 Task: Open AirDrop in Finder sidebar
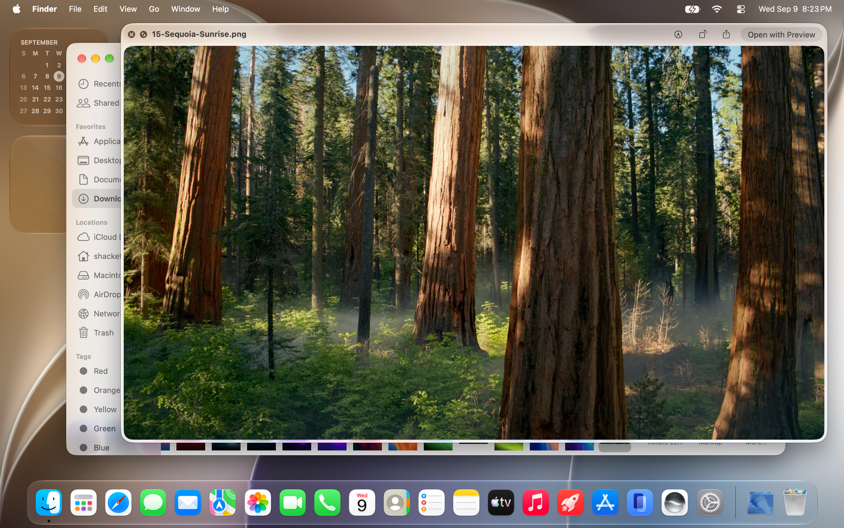point(99,294)
